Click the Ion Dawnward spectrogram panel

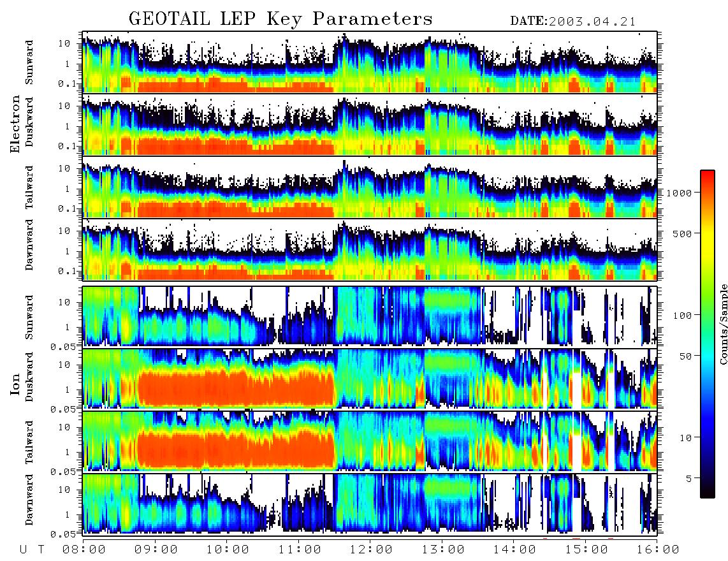coord(370,504)
